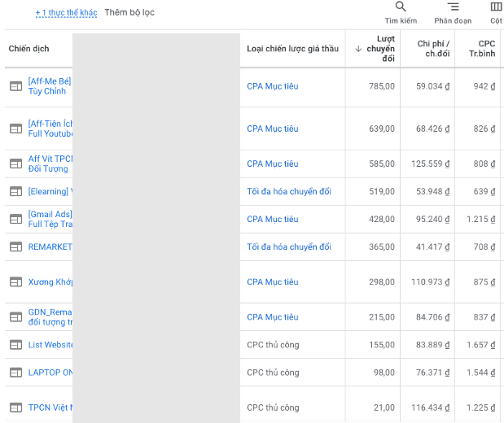Click the campaign icon for List Website row

coord(15,345)
